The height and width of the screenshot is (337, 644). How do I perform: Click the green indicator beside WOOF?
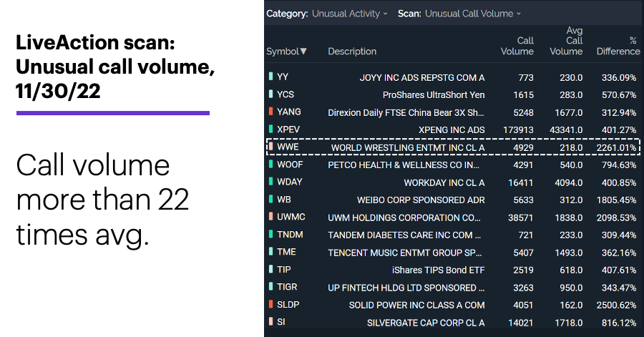[x=270, y=164]
